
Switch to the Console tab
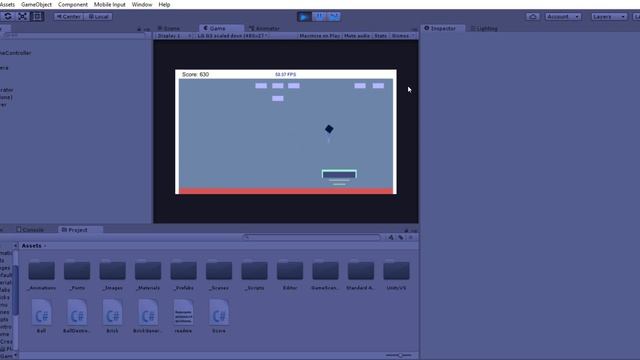pos(30,230)
